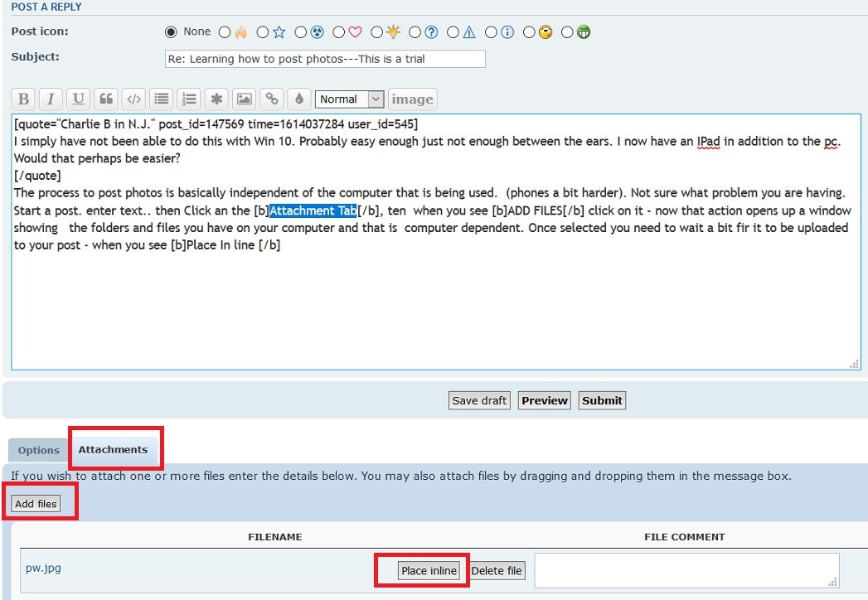868x600 pixels.
Task: Choose the heart post icon radio button
Action: point(339,33)
